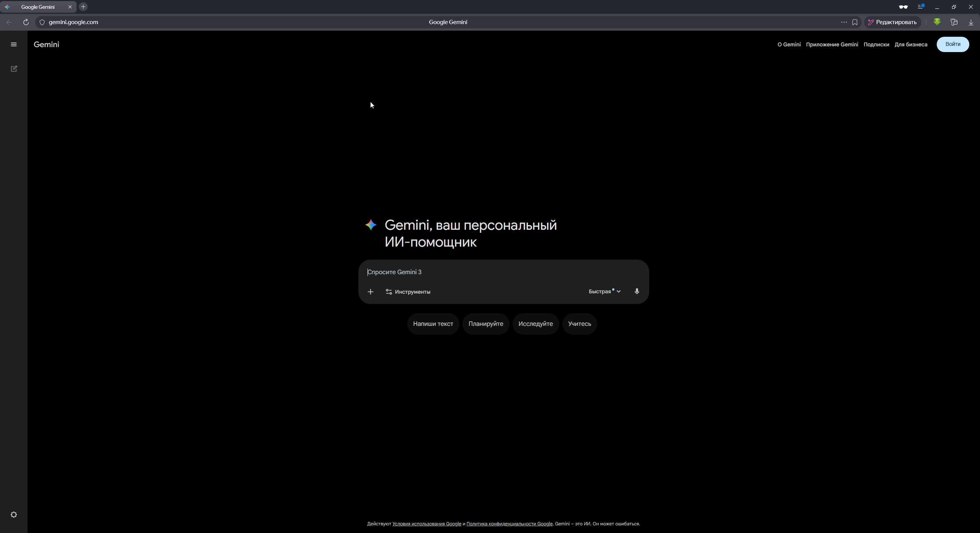
Task: Select the Напиши текст suggestion chip
Action: [433, 324]
